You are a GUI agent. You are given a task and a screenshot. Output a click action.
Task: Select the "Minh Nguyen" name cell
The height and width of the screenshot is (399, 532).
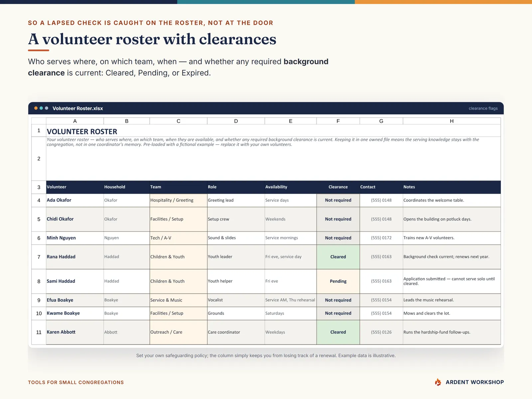point(75,238)
